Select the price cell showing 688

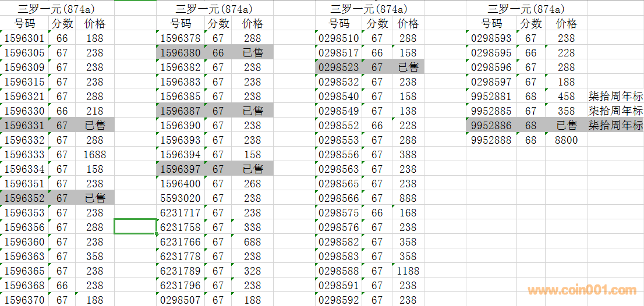coord(252,242)
